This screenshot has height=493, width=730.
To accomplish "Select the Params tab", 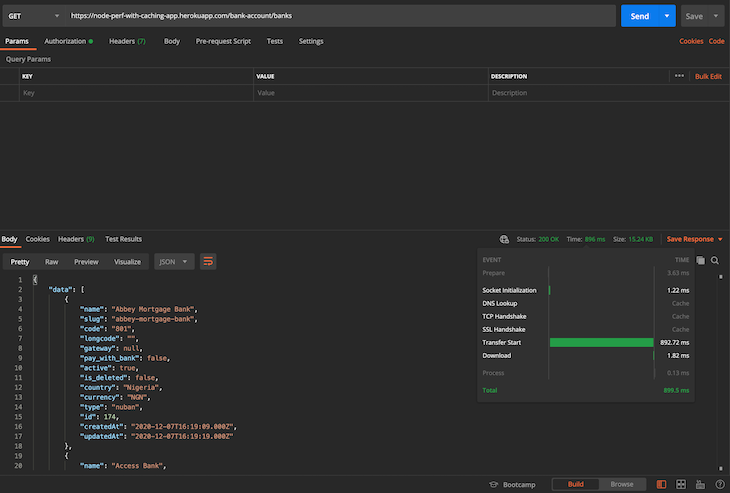I will tap(17, 41).
